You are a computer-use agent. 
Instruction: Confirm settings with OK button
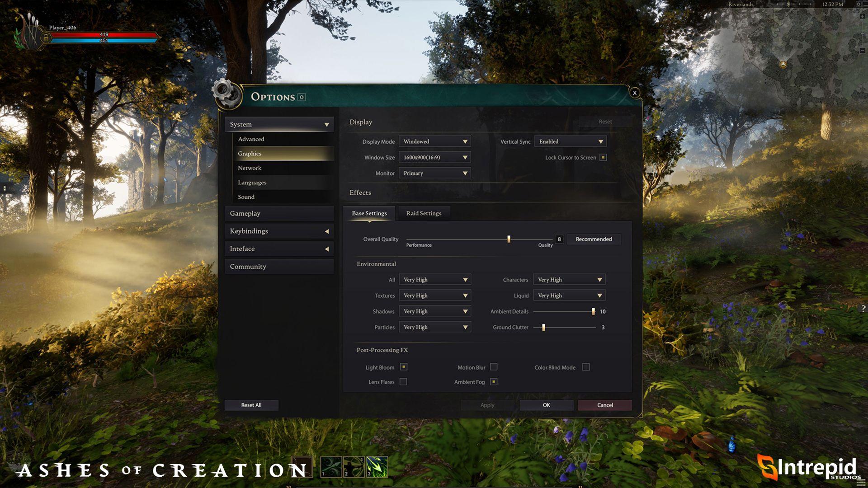[x=546, y=405]
